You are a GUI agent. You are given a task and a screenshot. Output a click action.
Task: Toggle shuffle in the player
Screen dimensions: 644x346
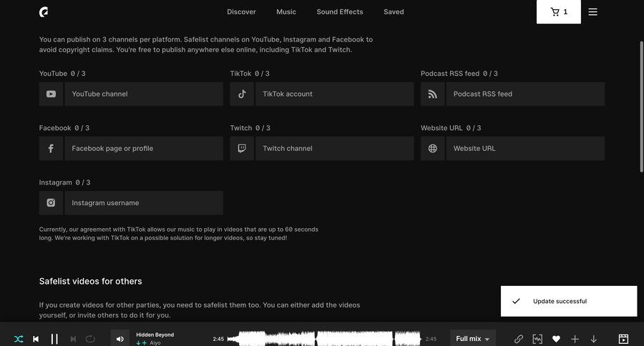(x=19, y=339)
